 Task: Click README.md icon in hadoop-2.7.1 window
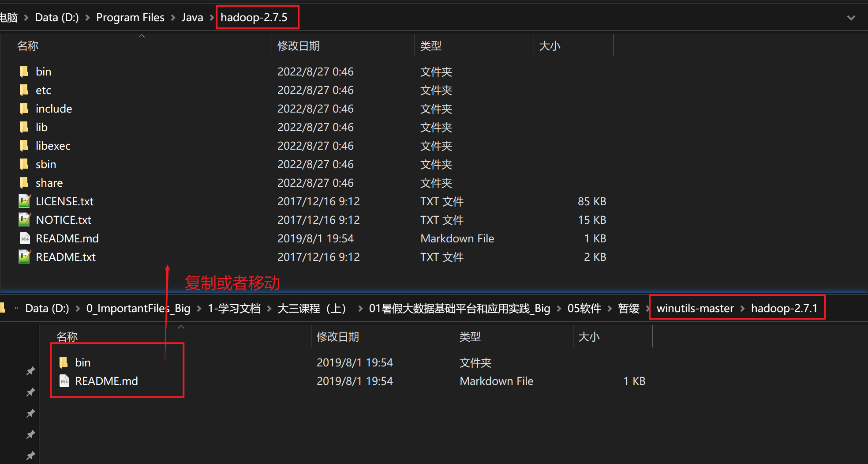coord(64,381)
